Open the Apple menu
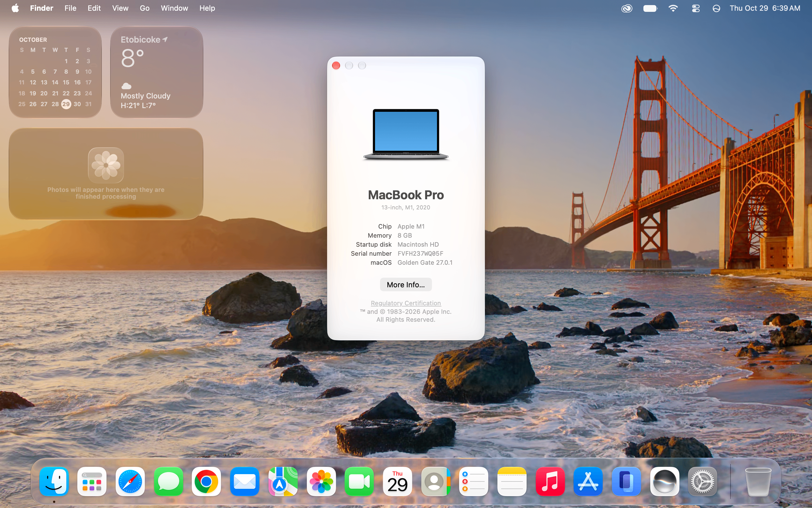812x508 pixels. click(15, 8)
